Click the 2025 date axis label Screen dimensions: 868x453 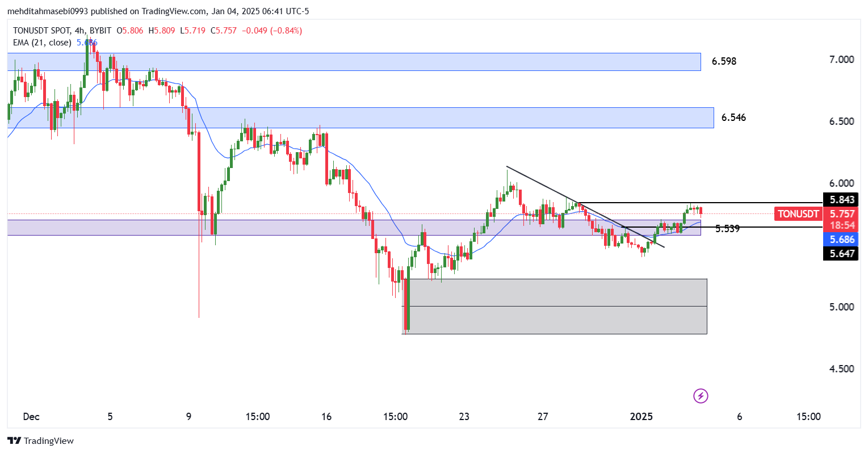pyautogui.click(x=641, y=417)
